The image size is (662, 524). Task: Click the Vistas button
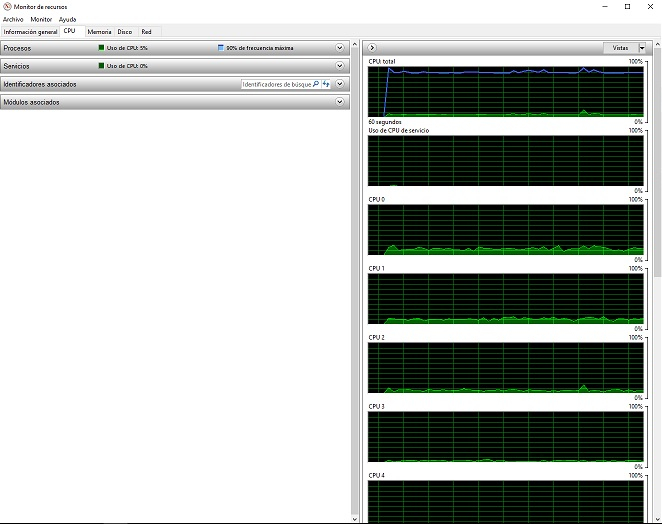(x=620, y=48)
